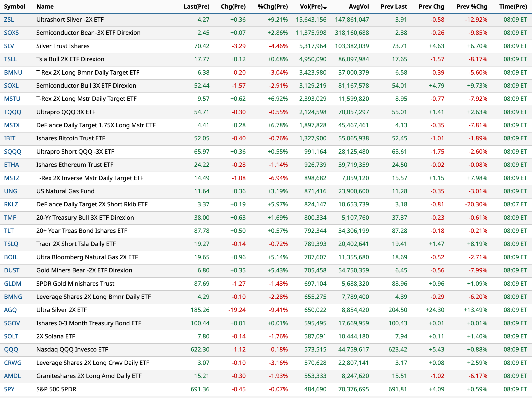Sort by %Chg(Pre) column header
Screen dimensions: 532x398
coord(272,6)
